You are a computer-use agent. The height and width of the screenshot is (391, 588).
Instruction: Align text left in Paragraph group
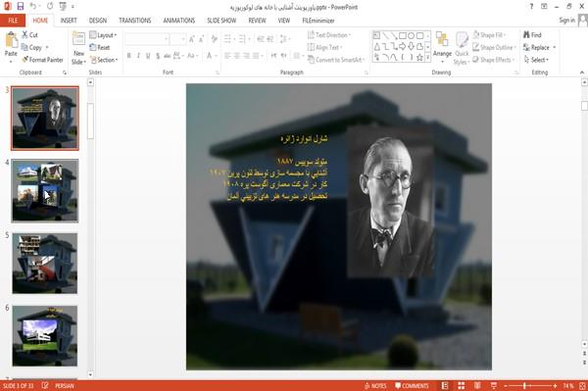tap(227, 56)
